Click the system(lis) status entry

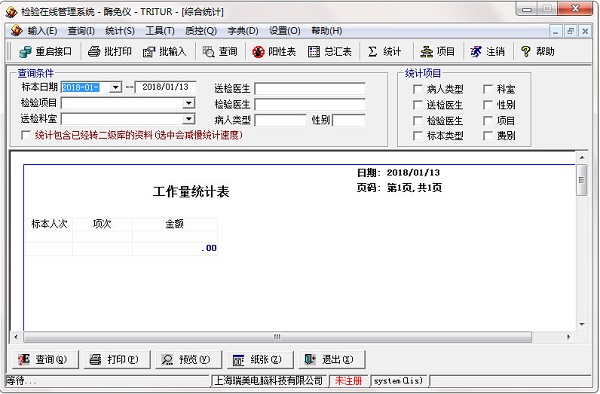click(399, 381)
